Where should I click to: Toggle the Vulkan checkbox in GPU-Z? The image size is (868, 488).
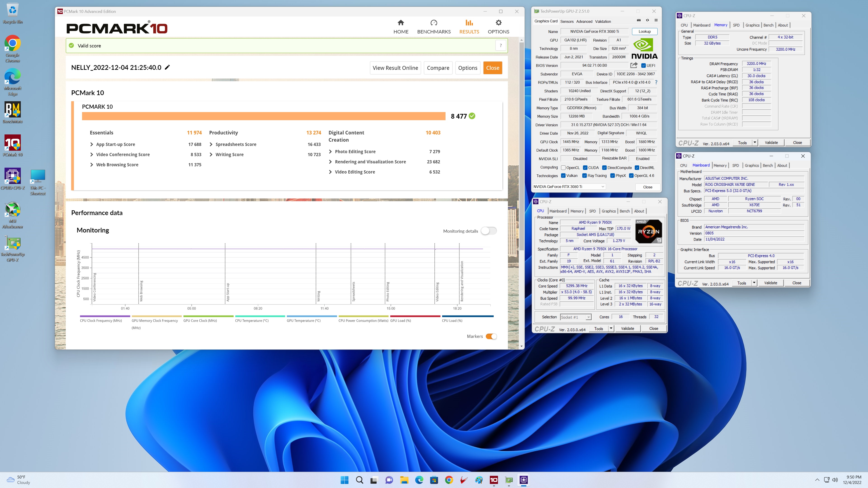pos(563,176)
